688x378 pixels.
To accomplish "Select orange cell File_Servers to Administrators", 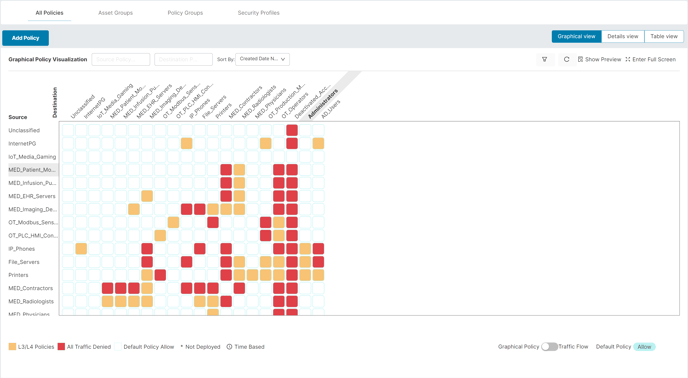I will (305, 262).
